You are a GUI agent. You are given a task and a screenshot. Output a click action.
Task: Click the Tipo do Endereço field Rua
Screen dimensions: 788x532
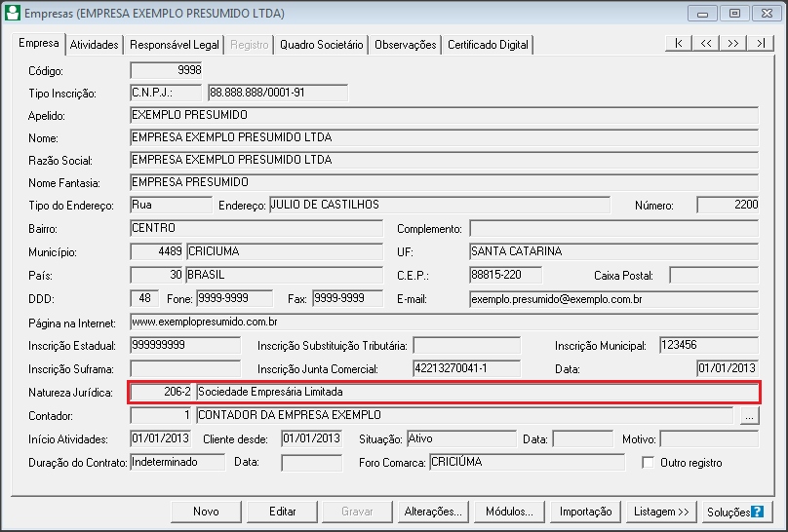click(x=171, y=205)
